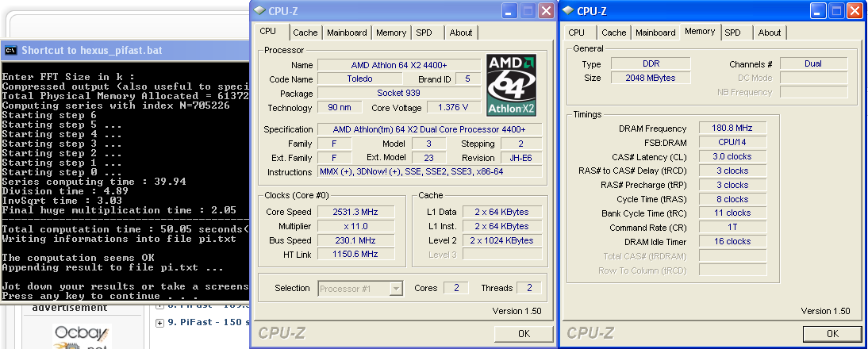Click the Code Name field 'Toledo'

[361, 79]
